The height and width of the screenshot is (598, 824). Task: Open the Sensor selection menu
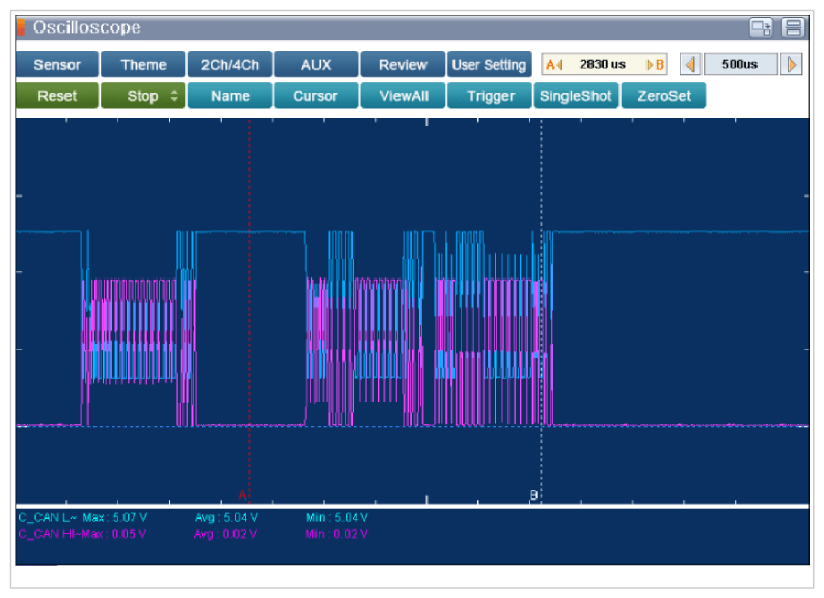(57, 65)
